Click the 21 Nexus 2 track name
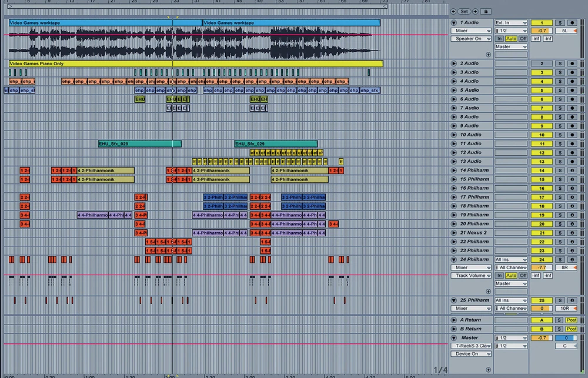 coord(473,233)
